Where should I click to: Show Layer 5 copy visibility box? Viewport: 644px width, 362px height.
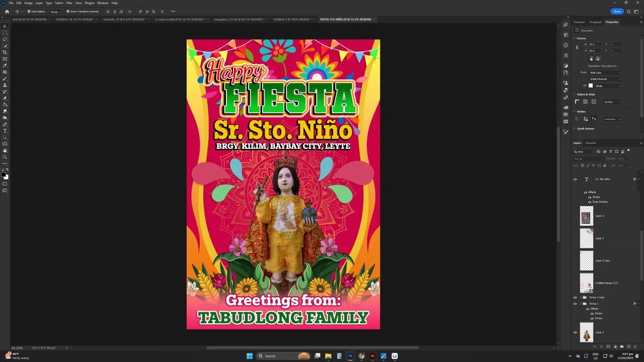tap(575, 260)
